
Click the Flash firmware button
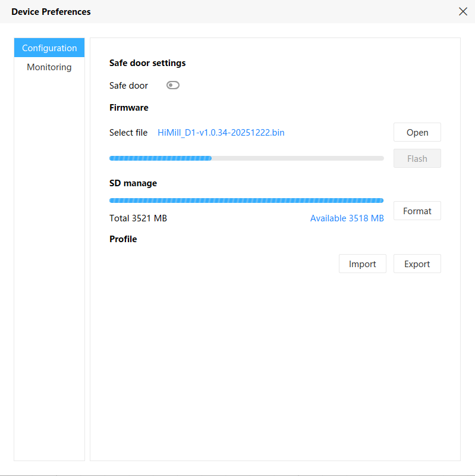point(417,158)
